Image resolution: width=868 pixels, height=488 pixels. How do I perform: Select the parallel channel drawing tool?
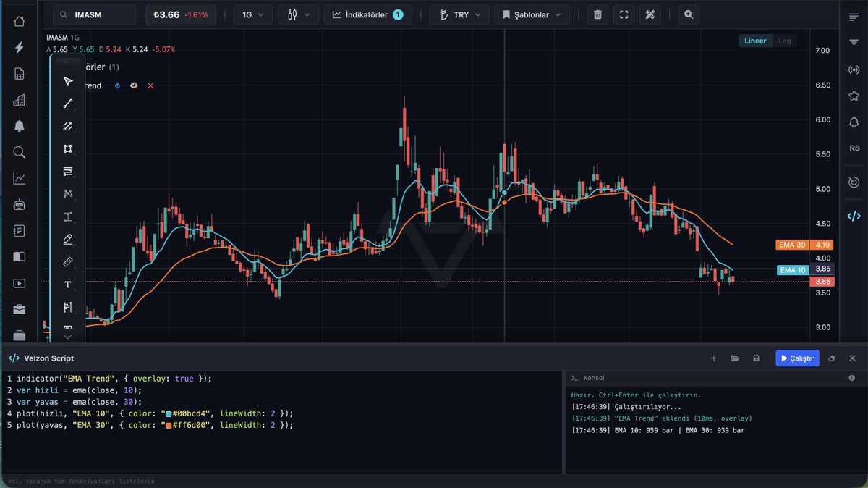(68, 126)
